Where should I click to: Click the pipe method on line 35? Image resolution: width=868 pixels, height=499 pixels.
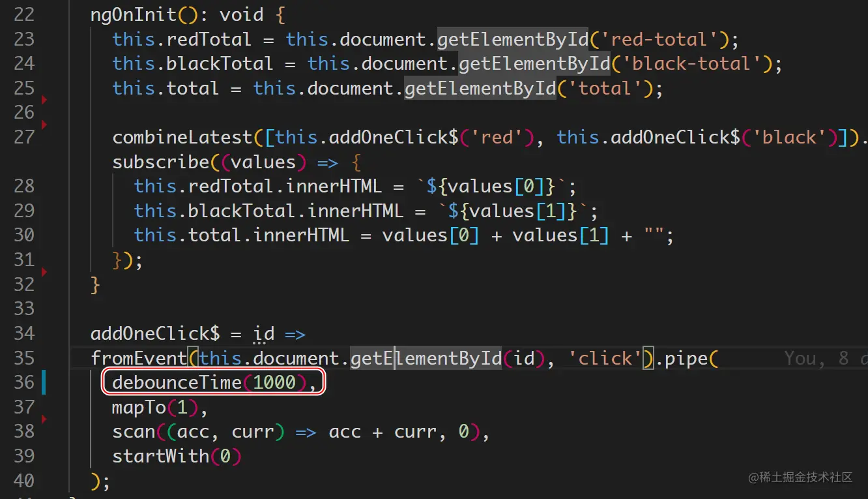click(x=686, y=358)
